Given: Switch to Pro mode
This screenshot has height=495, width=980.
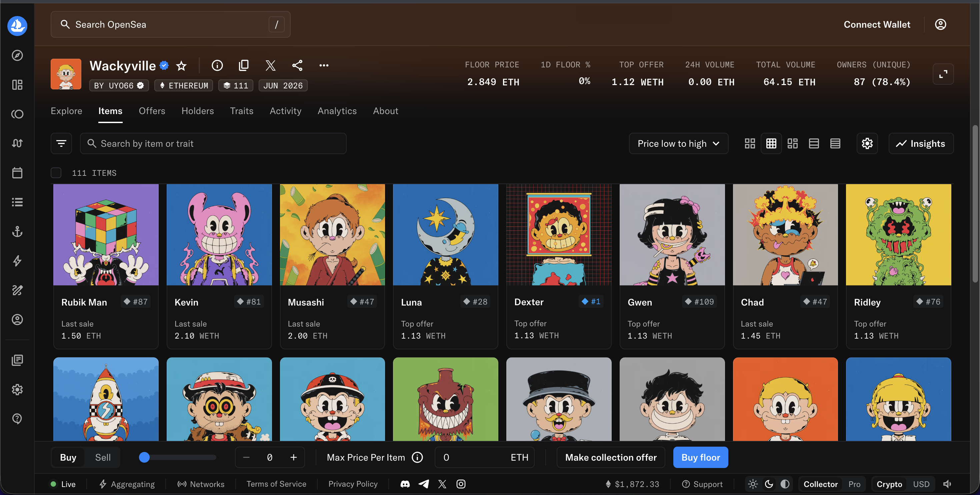Looking at the screenshot, I should point(854,484).
